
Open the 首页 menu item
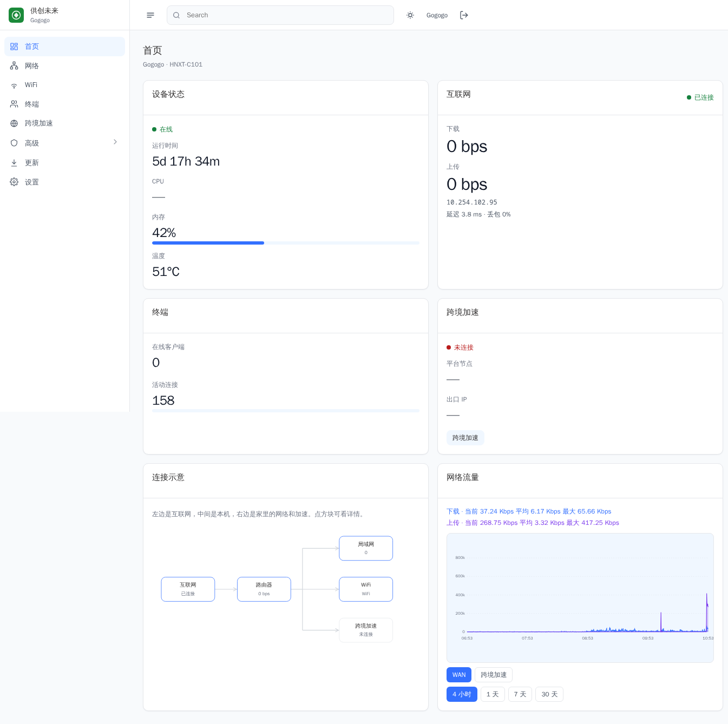(64, 47)
